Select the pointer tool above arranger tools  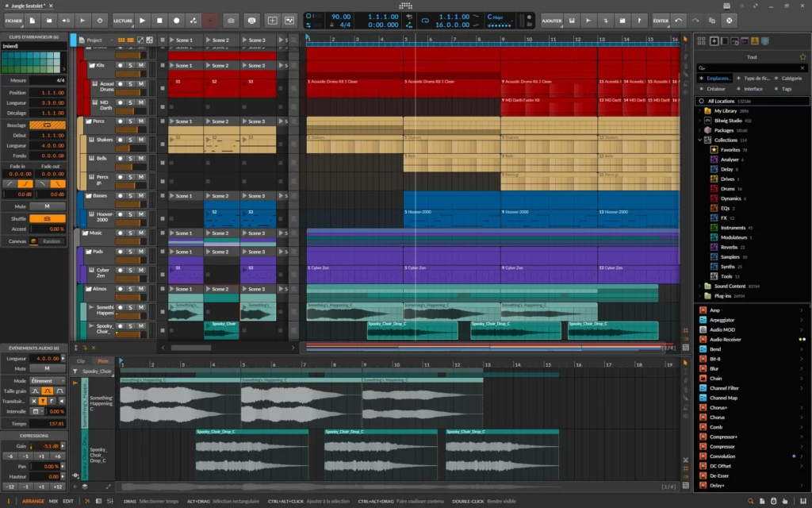click(686, 40)
